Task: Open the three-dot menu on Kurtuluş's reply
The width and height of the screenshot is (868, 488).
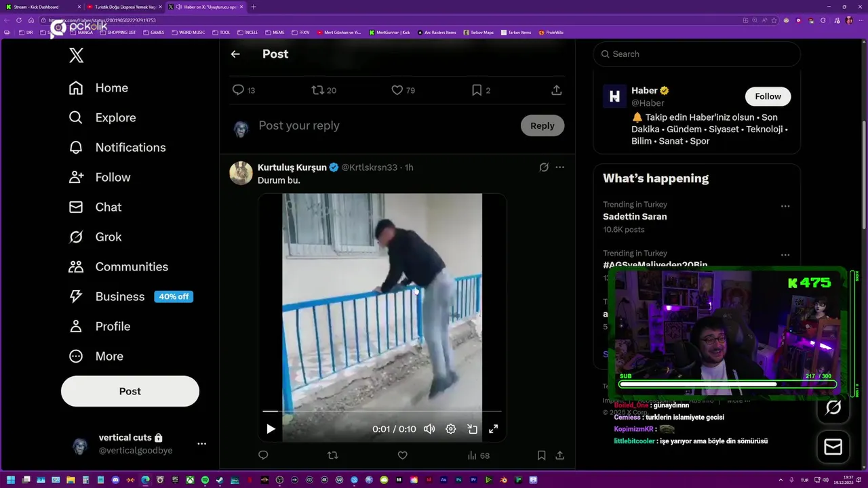Action: coord(559,167)
